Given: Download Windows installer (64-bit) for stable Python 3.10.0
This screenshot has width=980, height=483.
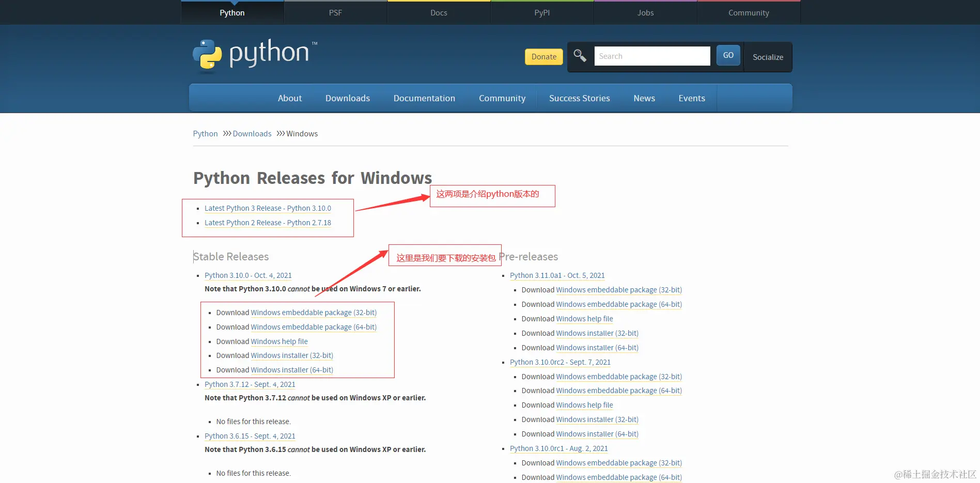Looking at the screenshot, I should coord(292,370).
